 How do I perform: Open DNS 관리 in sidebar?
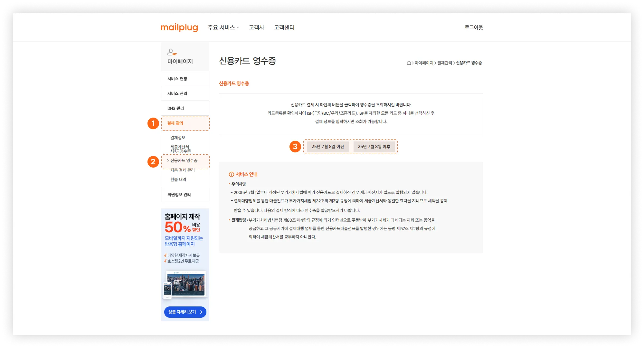pyautogui.click(x=175, y=108)
